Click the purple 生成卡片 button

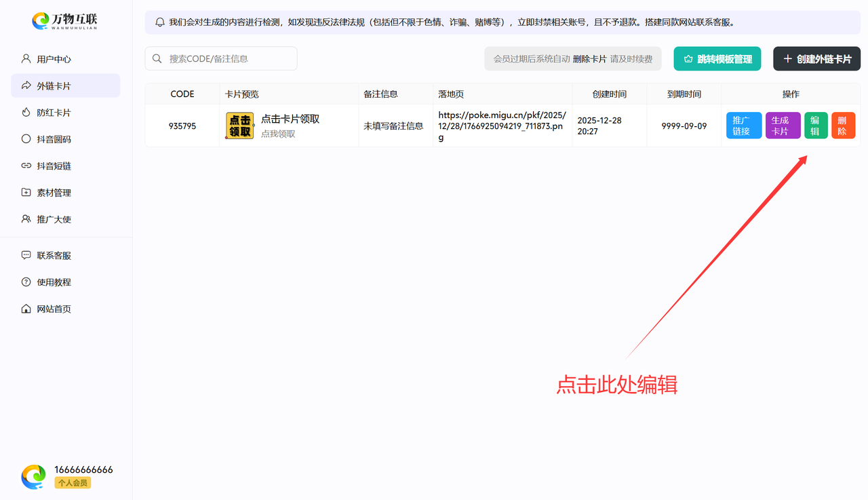tap(783, 126)
